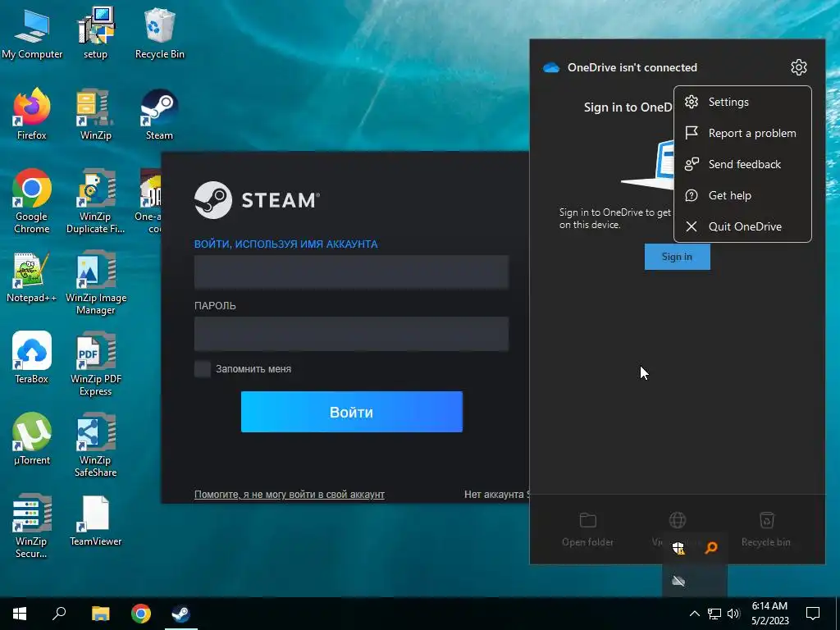Viewport: 840px width, 630px height.
Task: Choose Report a problem in OneDrive menu
Action: pos(742,133)
